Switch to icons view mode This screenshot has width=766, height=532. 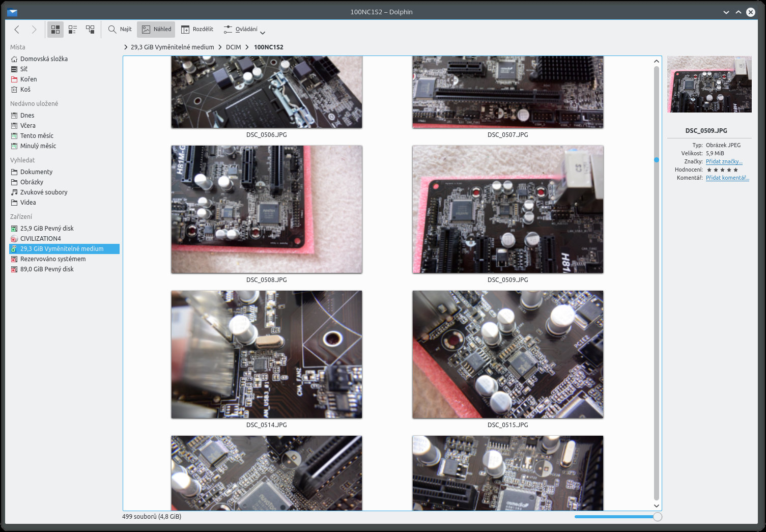click(55, 30)
